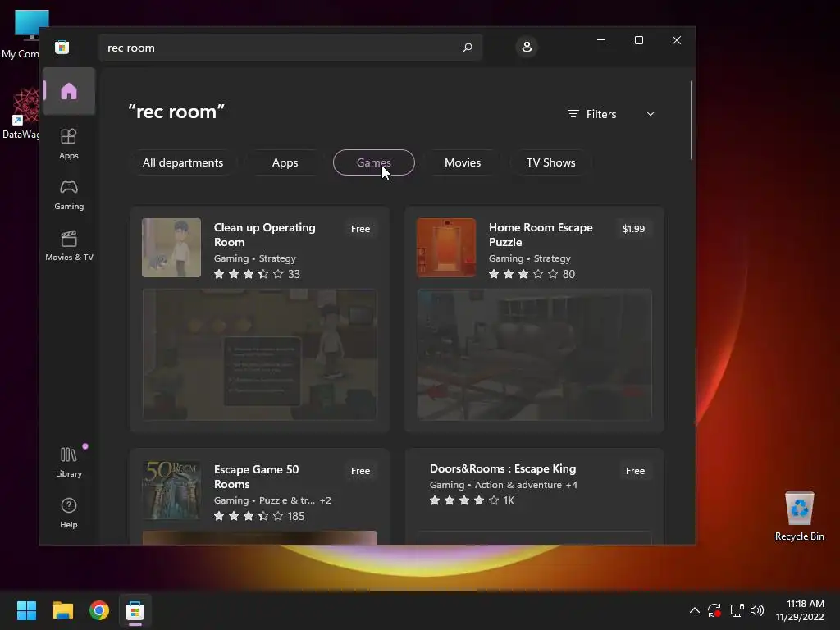840x630 pixels.
Task: Launch Google Chrome from the taskbar
Action: pyautogui.click(x=99, y=610)
